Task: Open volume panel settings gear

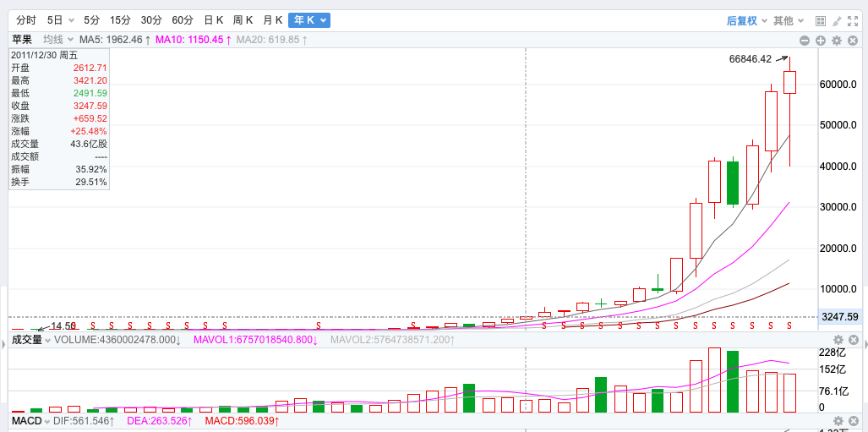Action: [x=837, y=340]
